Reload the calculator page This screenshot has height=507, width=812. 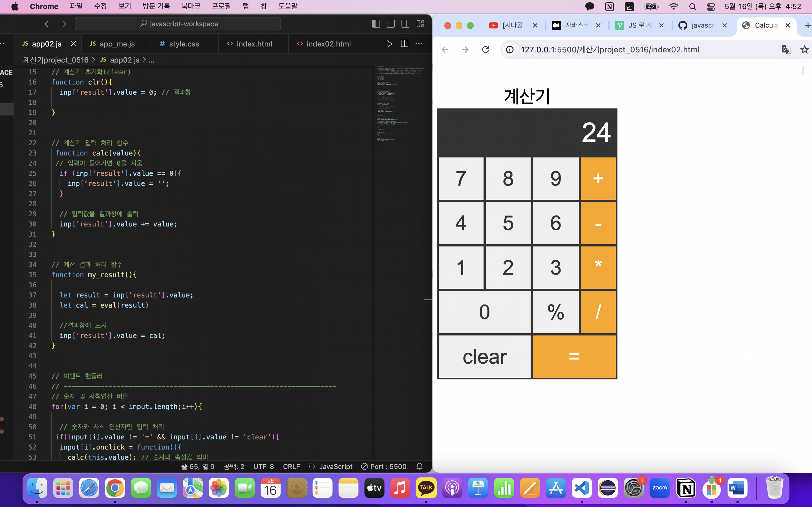click(x=485, y=50)
